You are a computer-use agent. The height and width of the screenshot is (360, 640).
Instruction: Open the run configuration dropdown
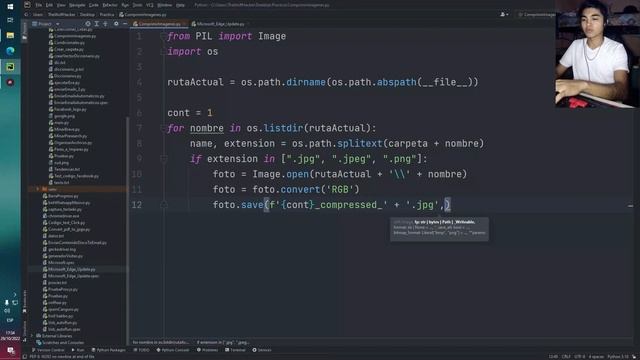537,15
